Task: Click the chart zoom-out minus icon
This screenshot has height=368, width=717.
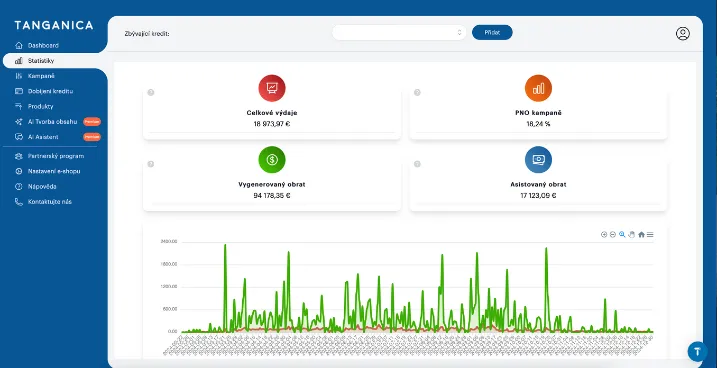Action: point(613,235)
